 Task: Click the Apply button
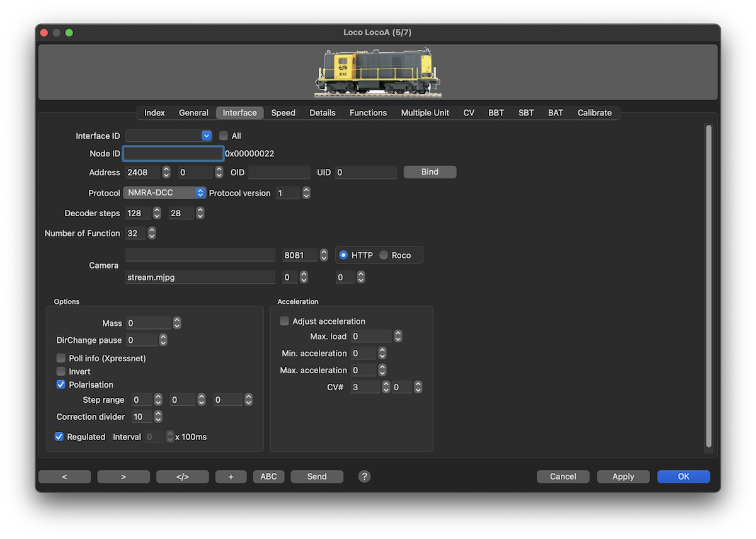point(623,477)
